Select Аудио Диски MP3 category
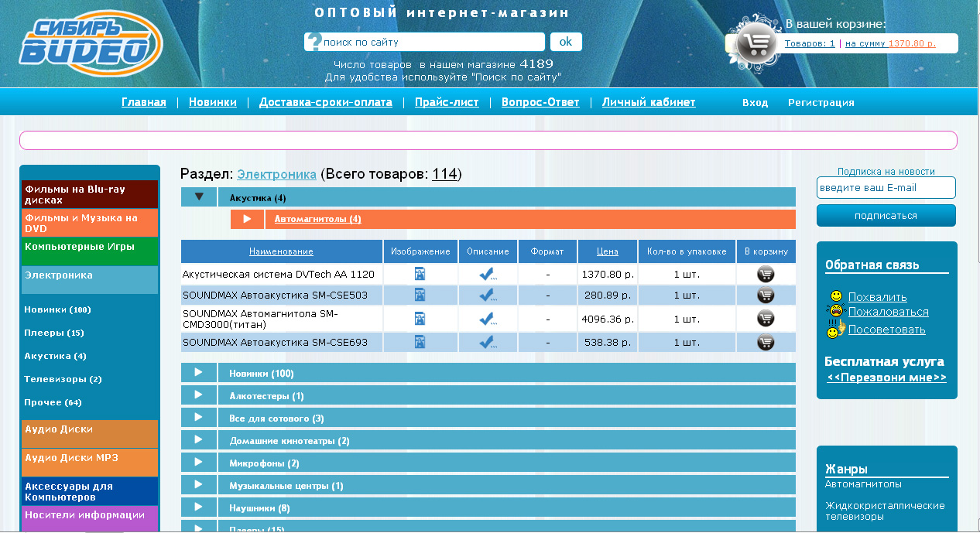 pyautogui.click(x=90, y=463)
